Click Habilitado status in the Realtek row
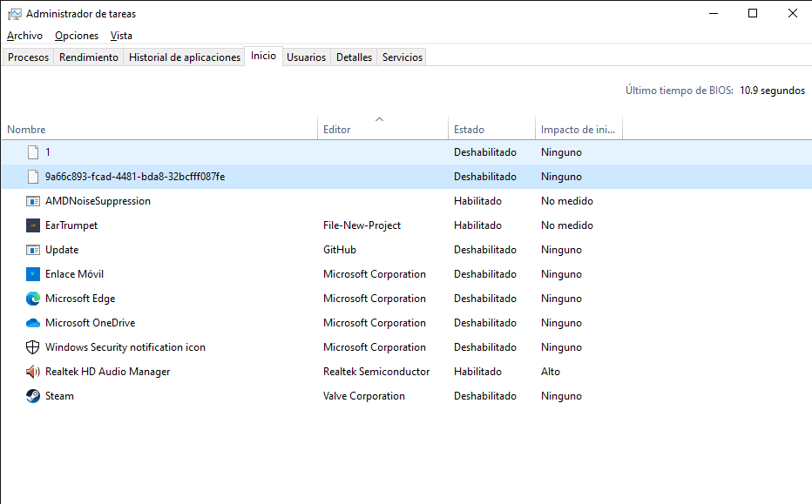The image size is (812, 504). (478, 372)
